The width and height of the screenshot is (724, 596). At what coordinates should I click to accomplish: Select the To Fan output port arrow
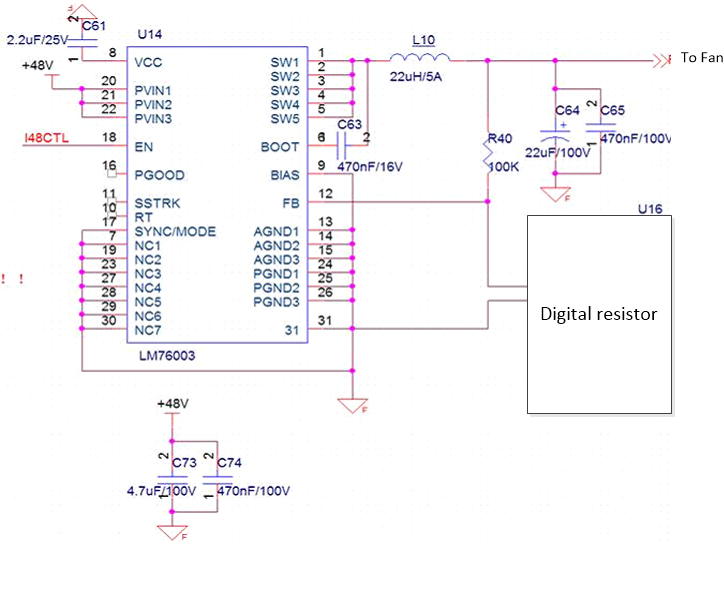[x=661, y=60]
